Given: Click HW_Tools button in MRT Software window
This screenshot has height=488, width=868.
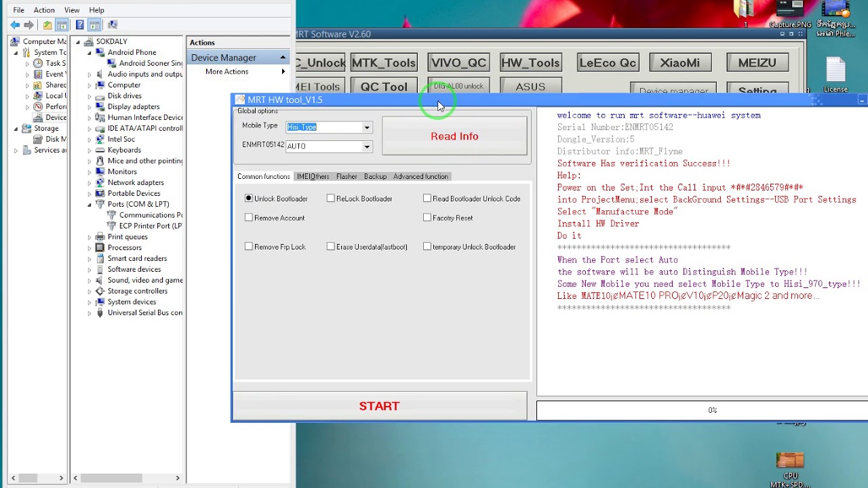Looking at the screenshot, I should [x=530, y=62].
